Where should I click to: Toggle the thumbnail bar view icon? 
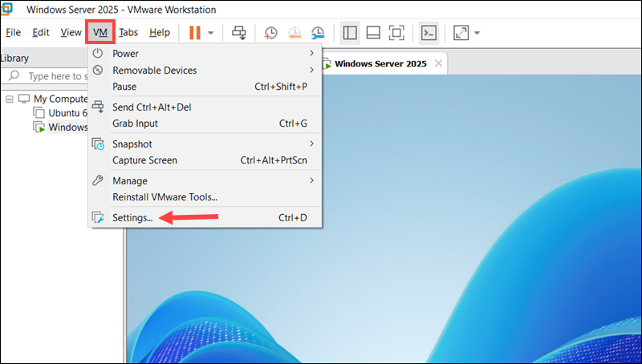click(373, 33)
